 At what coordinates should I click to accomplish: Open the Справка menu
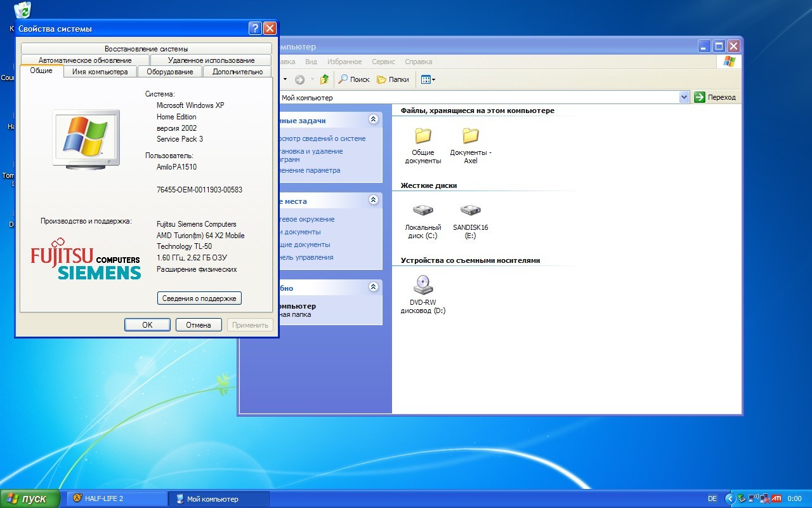(x=418, y=62)
